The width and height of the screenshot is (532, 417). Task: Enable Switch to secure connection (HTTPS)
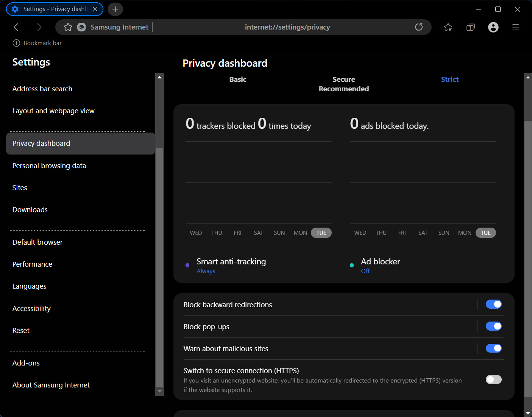[x=493, y=380]
